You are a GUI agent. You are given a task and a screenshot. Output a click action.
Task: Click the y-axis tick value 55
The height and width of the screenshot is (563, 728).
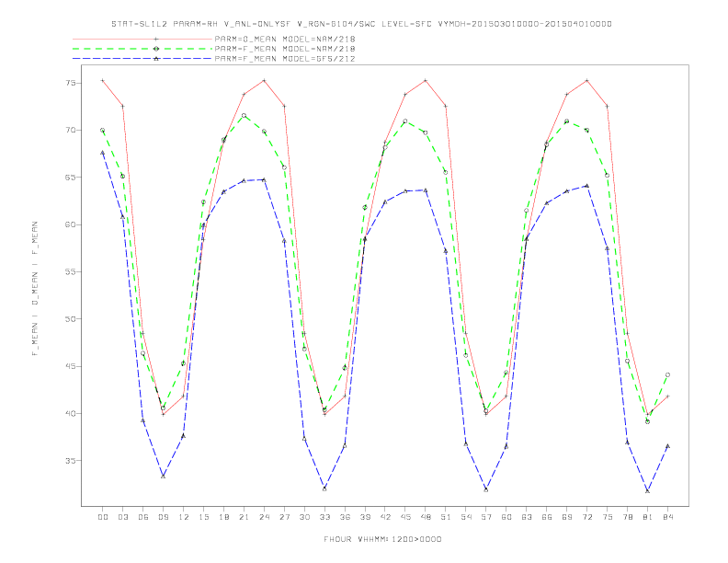(71, 271)
